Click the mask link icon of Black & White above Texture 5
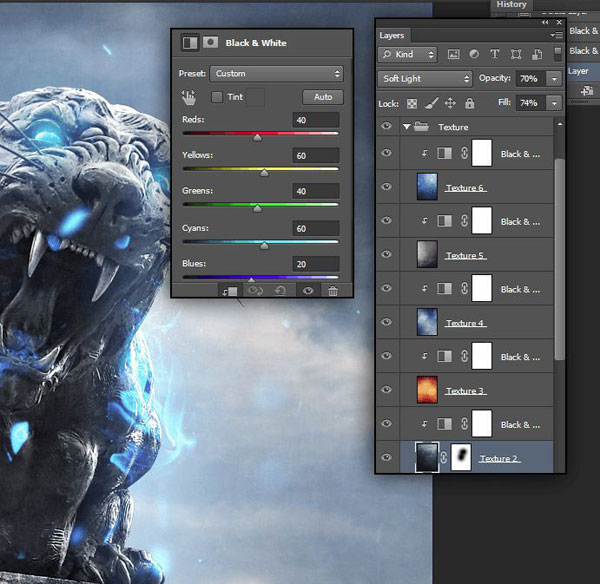Screen dimensions: 600x584 [464, 221]
